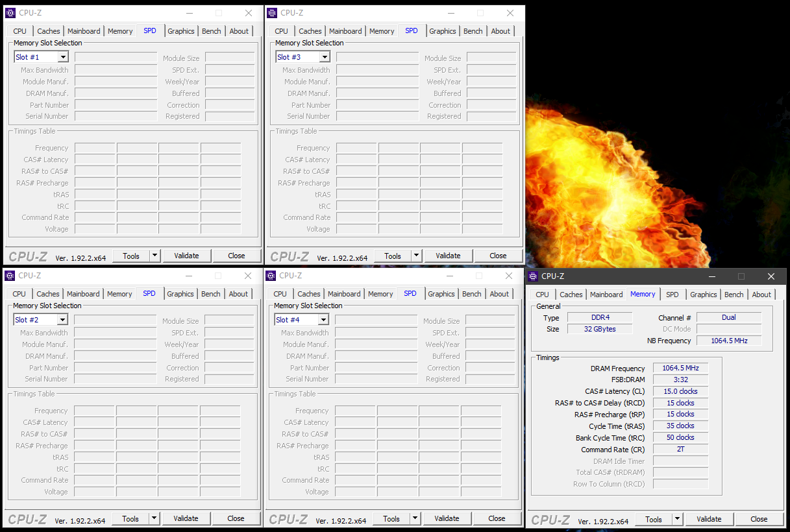The image size is (790, 532).
Task: Open About tab in Slot #4 window
Action: [x=499, y=294]
